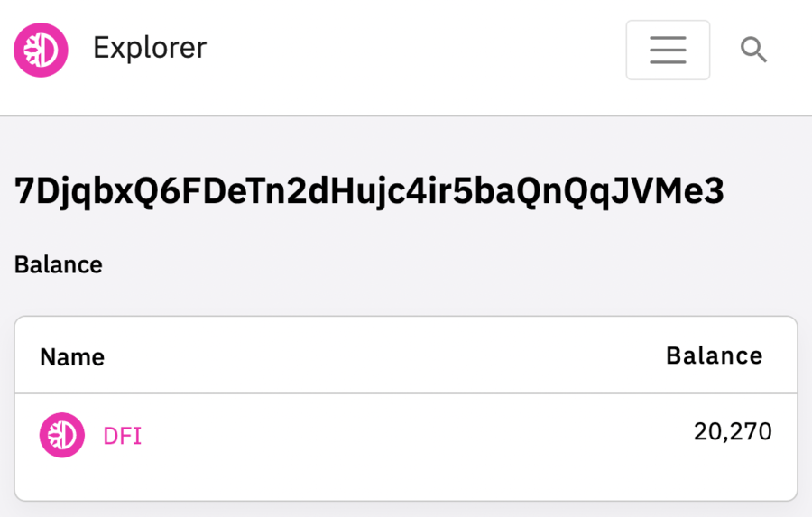Go to Explorer home via title text
This screenshot has width=812, height=517.
150,48
